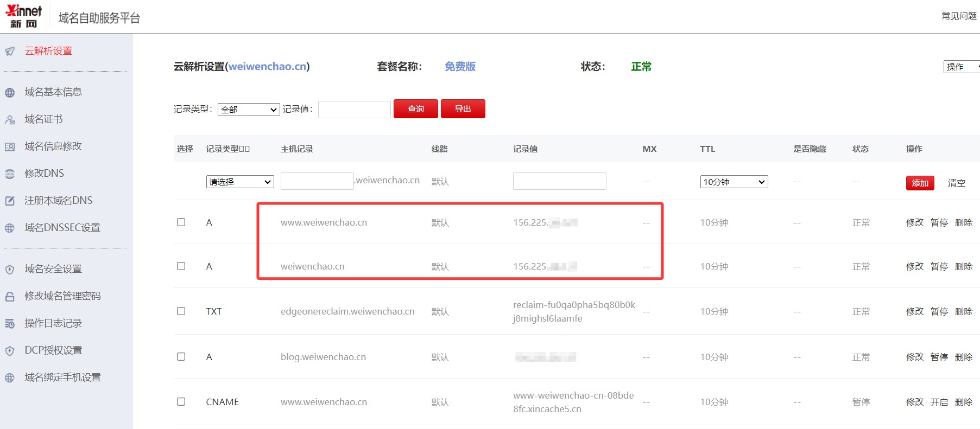This screenshot has width=980, height=429.
Task: Click the 免费版 package link
Action: [460, 66]
